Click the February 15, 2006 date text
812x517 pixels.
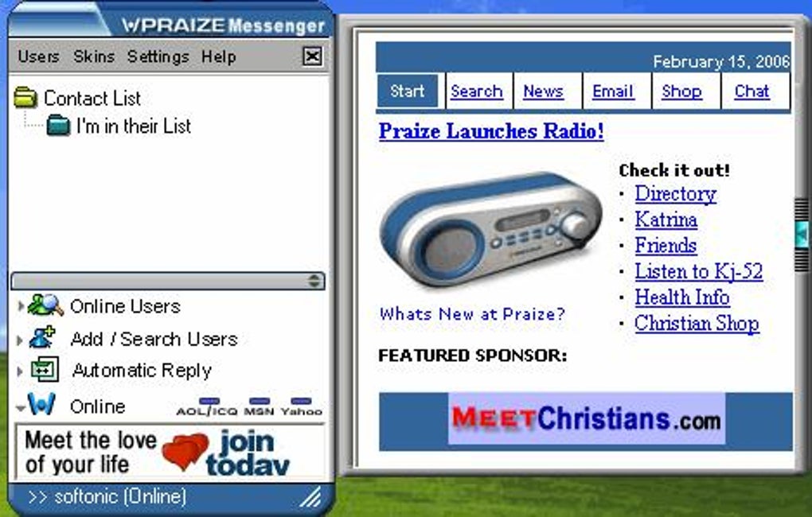pos(721,61)
